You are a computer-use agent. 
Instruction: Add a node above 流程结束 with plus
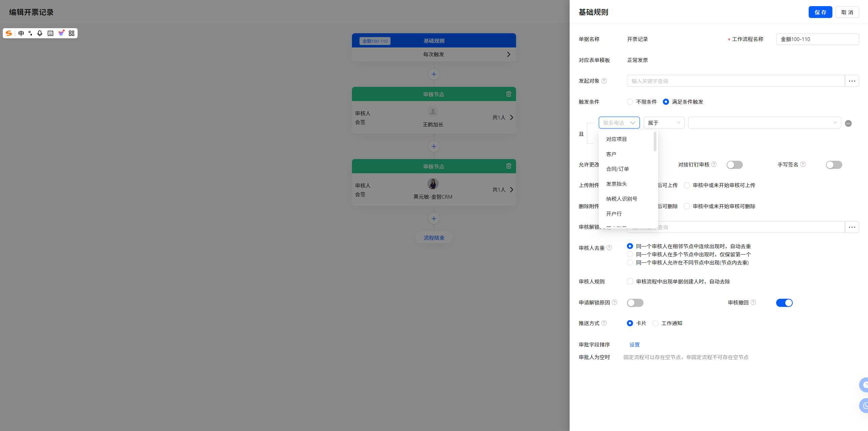pyautogui.click(x=434, y=219)
